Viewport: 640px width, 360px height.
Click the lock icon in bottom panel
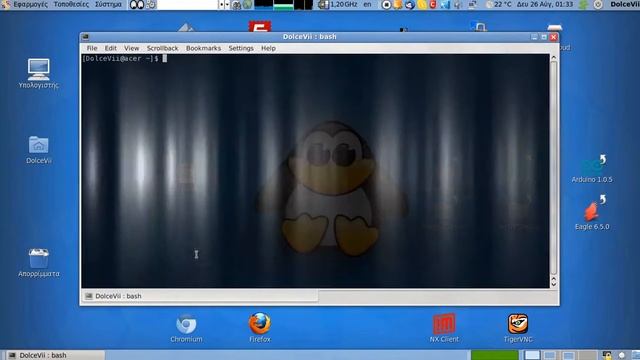(607, 356)
